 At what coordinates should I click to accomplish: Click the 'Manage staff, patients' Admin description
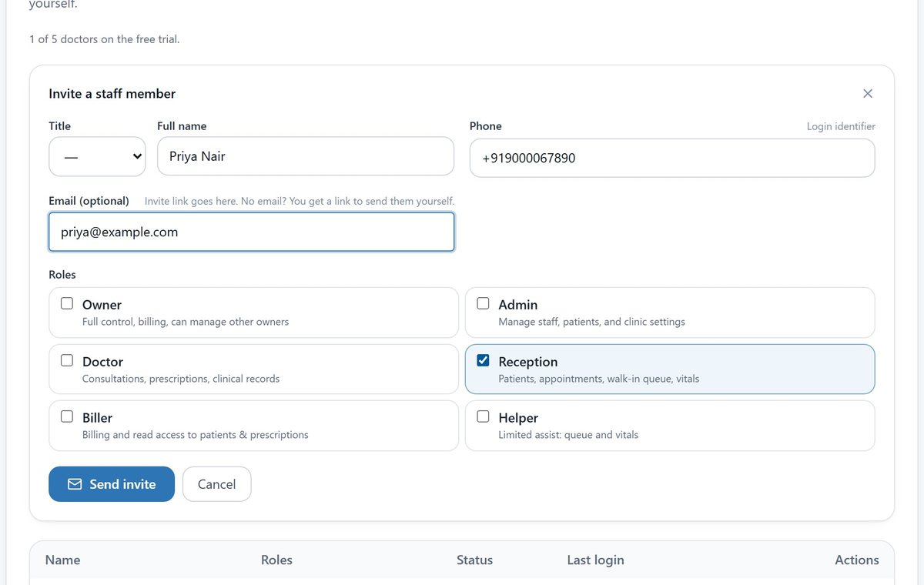point(591,322)
